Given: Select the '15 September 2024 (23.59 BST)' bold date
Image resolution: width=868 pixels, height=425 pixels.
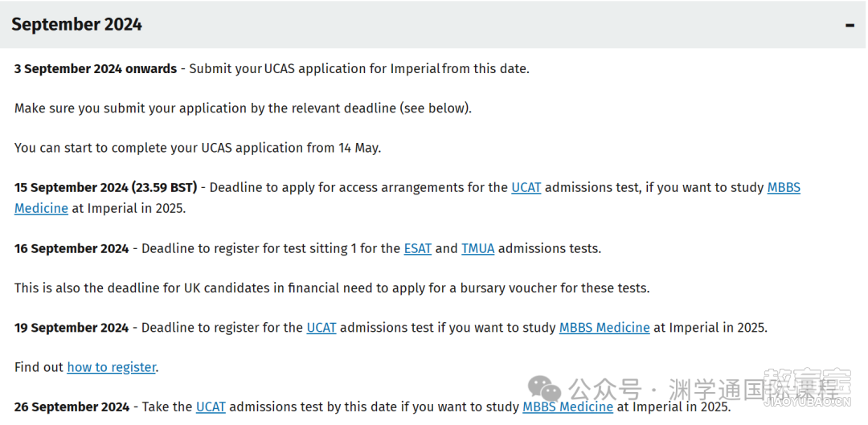Looking at the screenshot, I should pos(106,188).
